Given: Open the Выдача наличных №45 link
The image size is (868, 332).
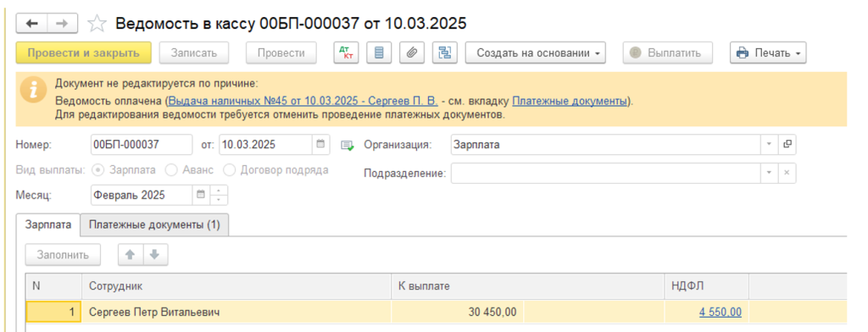Looking at the screenshot, I should click(x=303, y=102).
